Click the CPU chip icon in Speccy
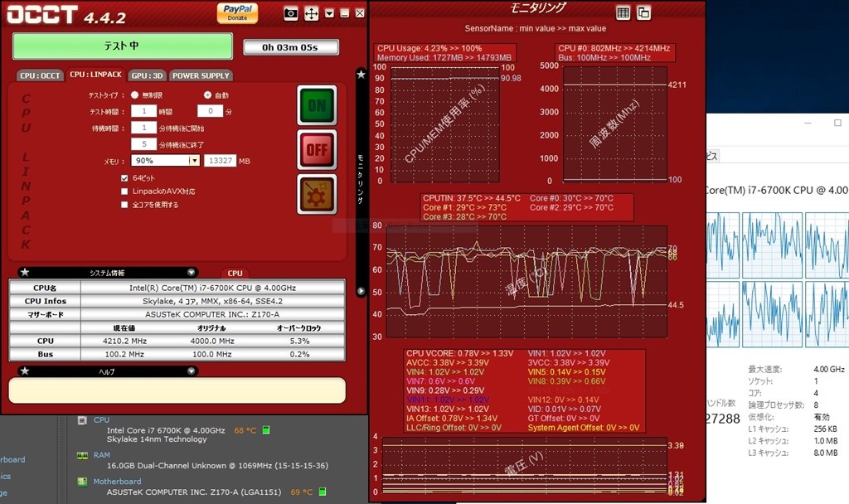849x504 pixels. (x=82, y=420)
